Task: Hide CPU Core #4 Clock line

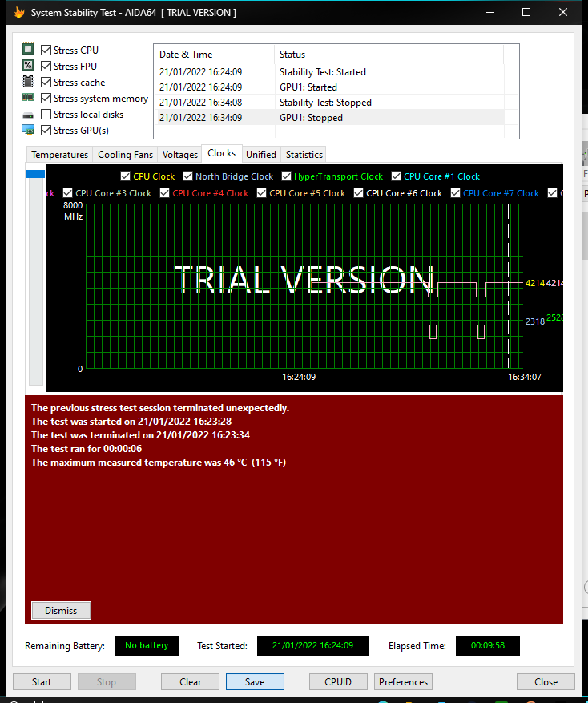Action: [x=165, y=193]
